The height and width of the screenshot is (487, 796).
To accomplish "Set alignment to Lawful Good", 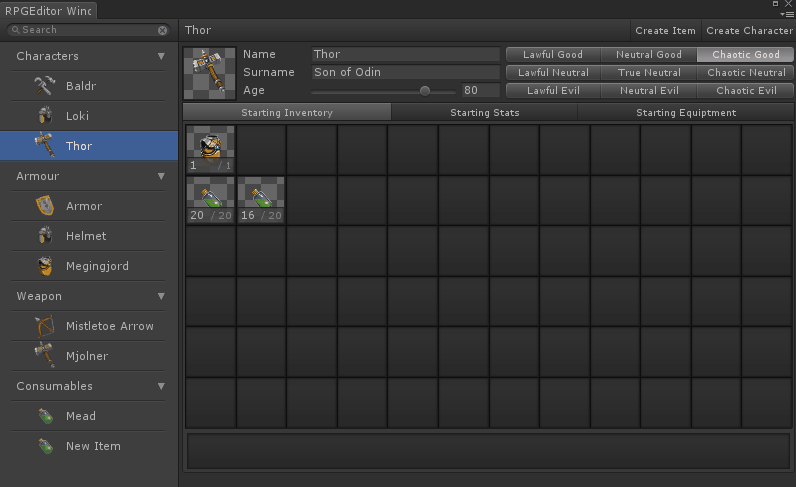I will pyautogui.click(x=553, y=55).
